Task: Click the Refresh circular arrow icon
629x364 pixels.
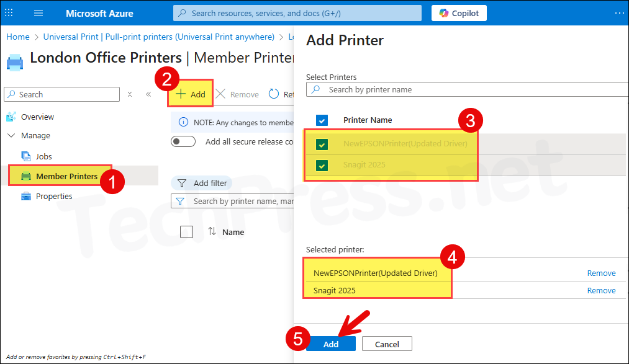Action: (x=274, y=94)
